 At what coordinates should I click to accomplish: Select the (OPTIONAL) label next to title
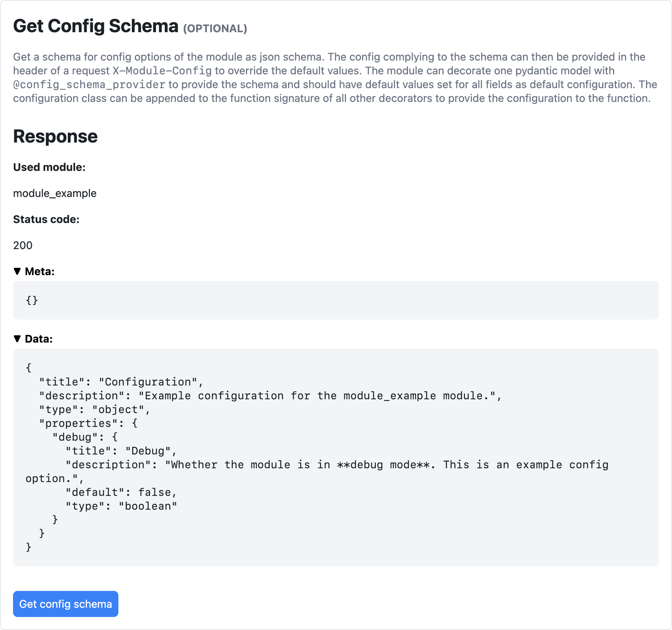215,29
